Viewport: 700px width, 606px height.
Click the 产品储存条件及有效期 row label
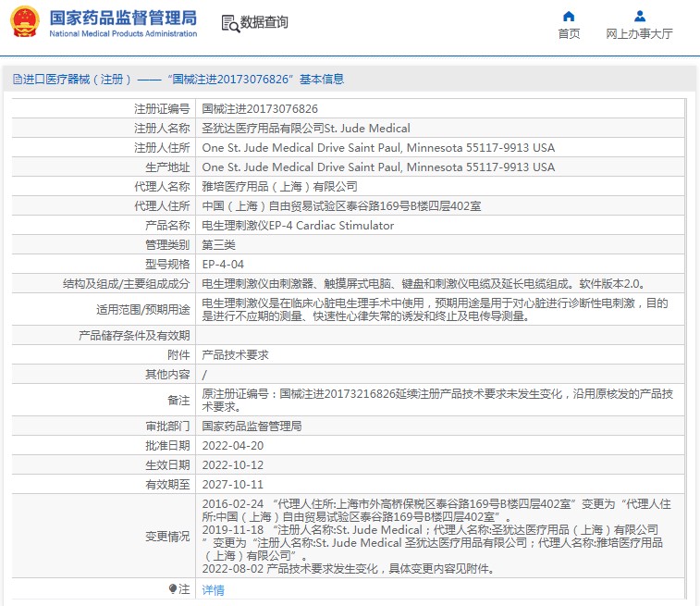pyautogui.click(x=134, y=335)
